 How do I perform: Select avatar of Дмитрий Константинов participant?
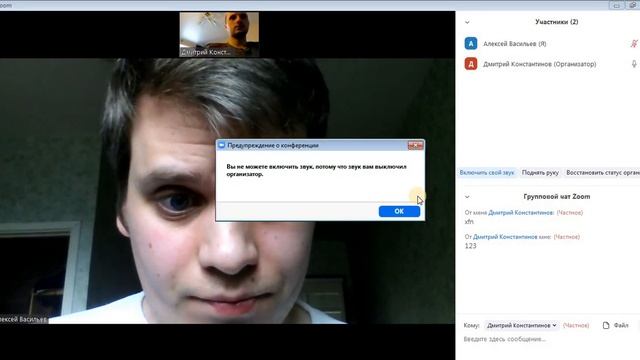coord(471,64)
